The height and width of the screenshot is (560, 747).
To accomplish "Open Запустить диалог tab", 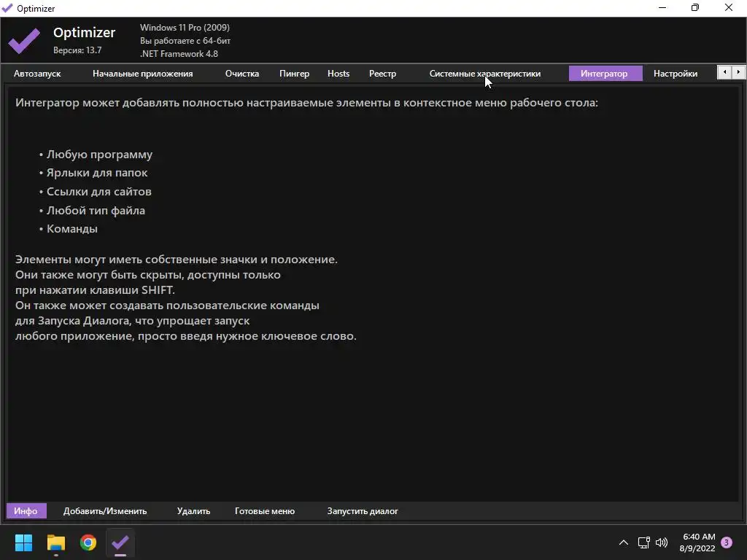I will coord(363,511).
